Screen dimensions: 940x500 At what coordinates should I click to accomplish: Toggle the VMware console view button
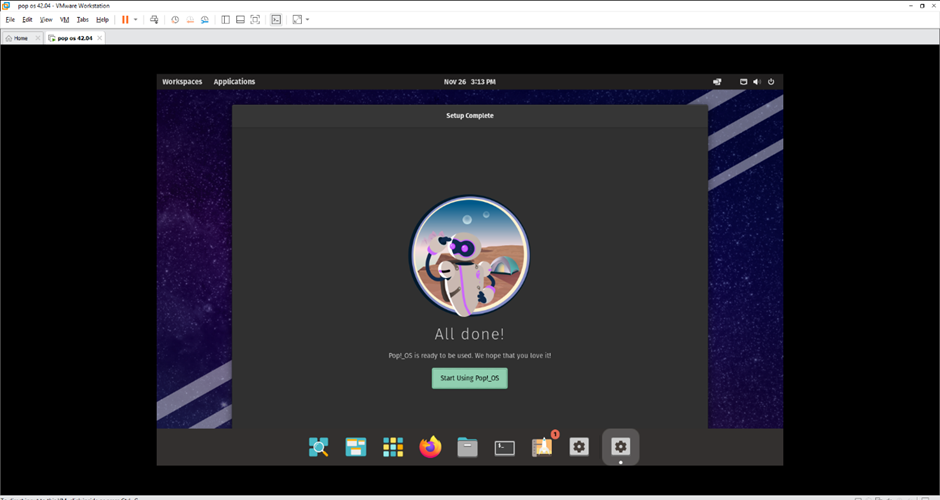point(276,20)
